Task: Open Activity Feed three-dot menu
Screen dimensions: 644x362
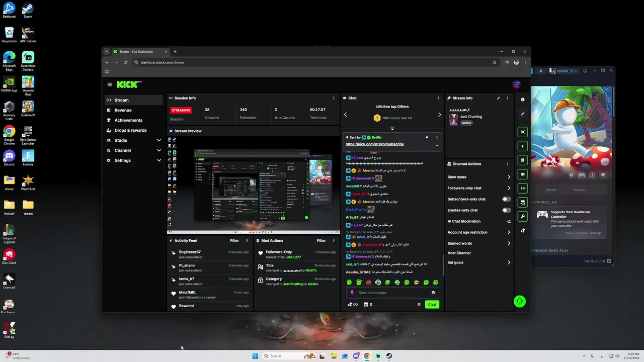Action: [248, 241]
